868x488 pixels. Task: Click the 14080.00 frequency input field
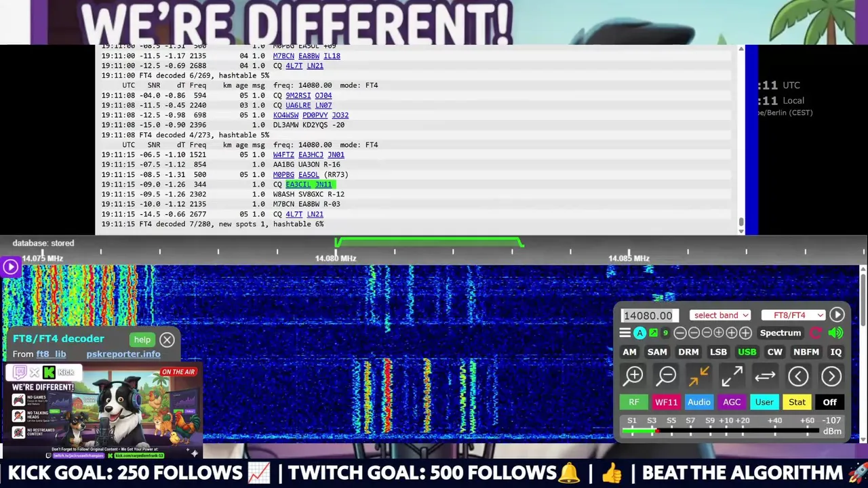click(x=650, y=315)
